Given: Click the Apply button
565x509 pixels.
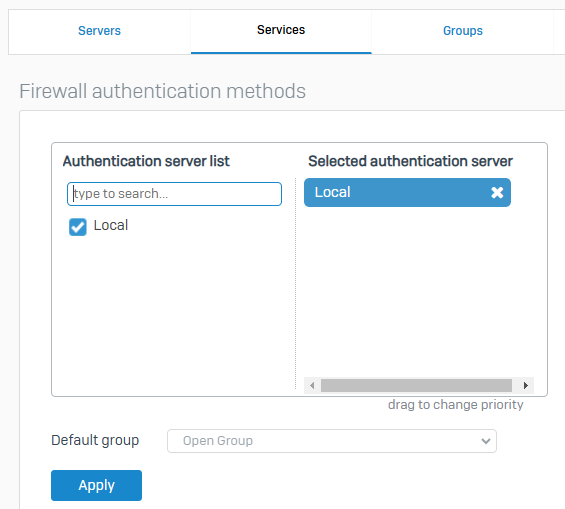Looking at the screenshot, I should (97, 485).
